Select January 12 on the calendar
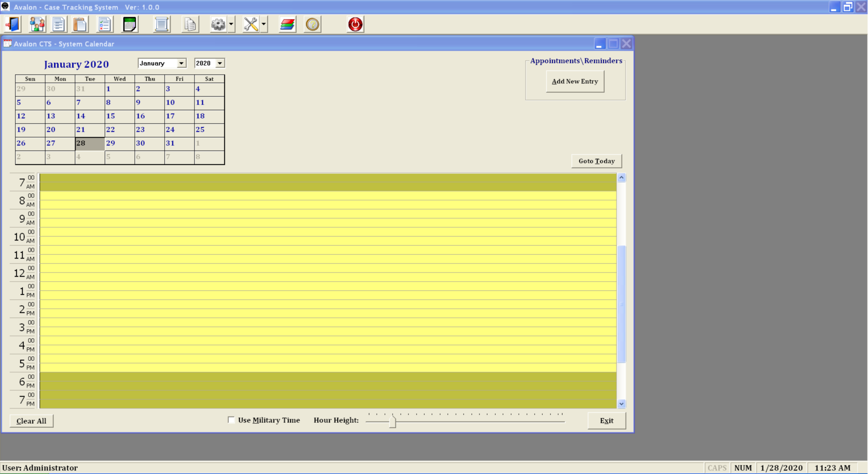This screenshot has height=474, width=868. click(30, 116)
